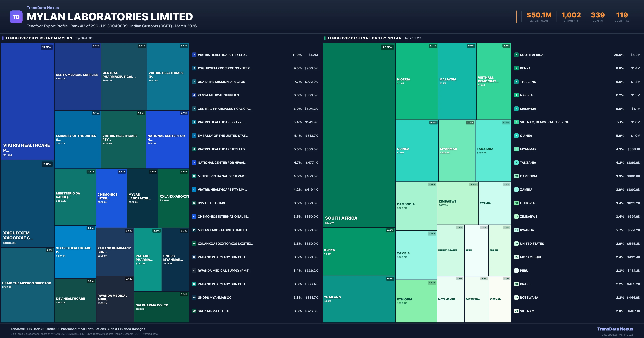Open Tenofovir Buyers From Mylan section header

coord(39,38)
